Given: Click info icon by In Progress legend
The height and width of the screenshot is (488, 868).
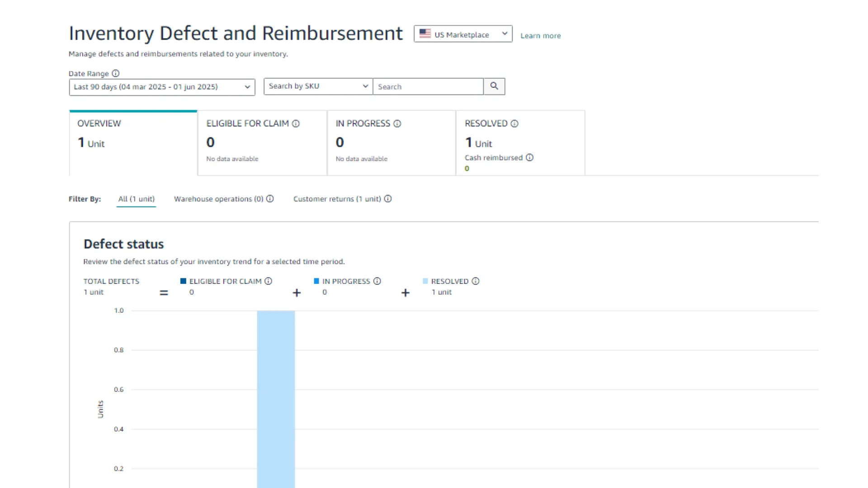Looking at the screenshot, I should point(377,281).
